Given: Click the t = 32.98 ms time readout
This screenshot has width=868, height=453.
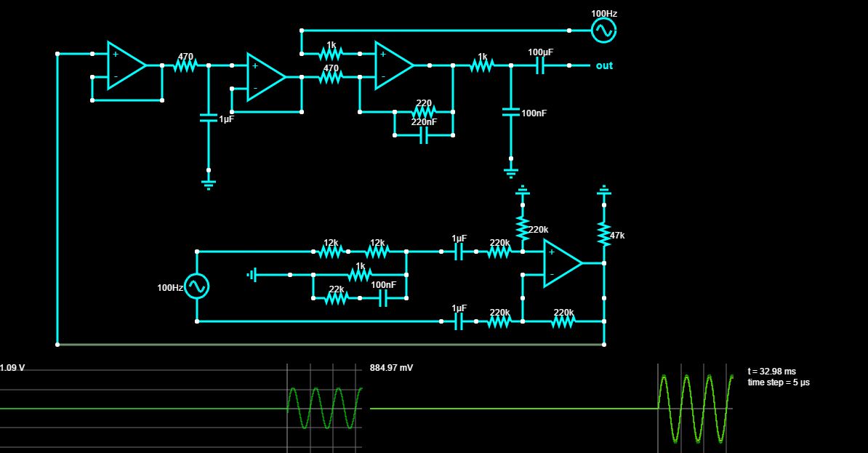Looking at the screenshot, I should (x=772, y=372).
